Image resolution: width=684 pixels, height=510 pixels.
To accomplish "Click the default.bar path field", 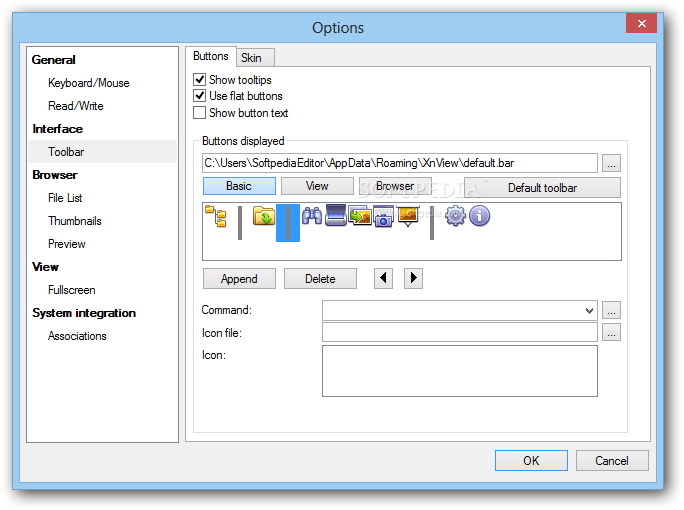I will pyautogui.click(x=400, y=163).
